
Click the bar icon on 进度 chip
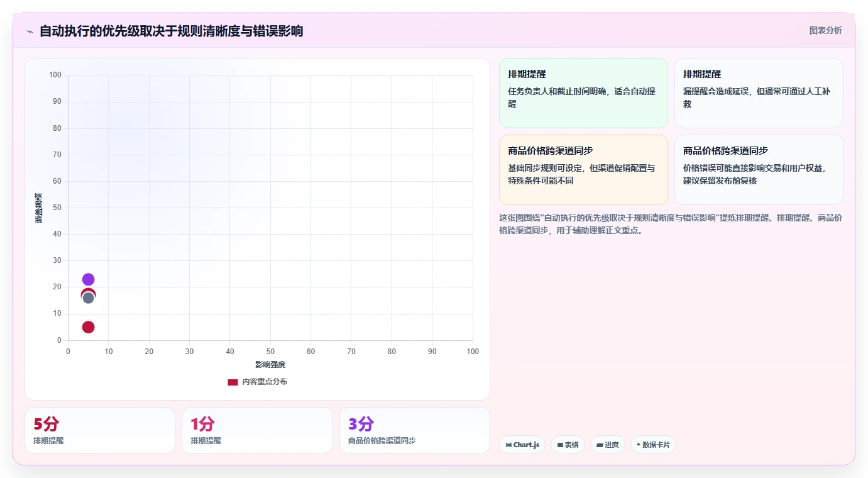tap(600, 445)
